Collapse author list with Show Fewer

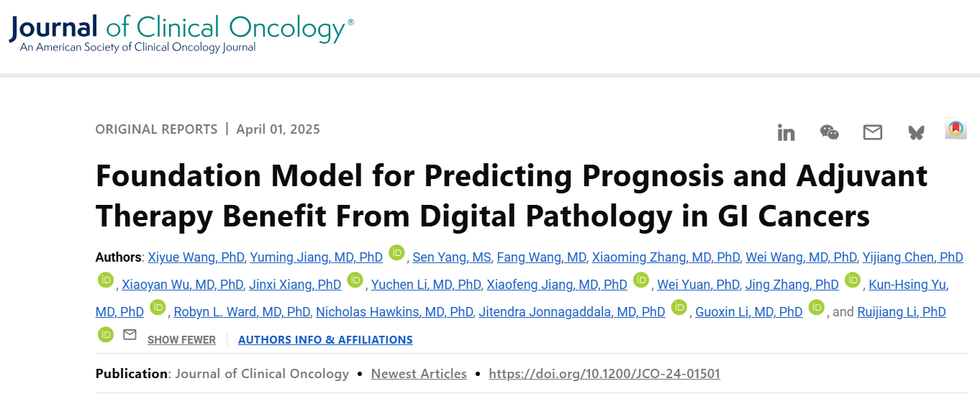(x=181, y=340)
